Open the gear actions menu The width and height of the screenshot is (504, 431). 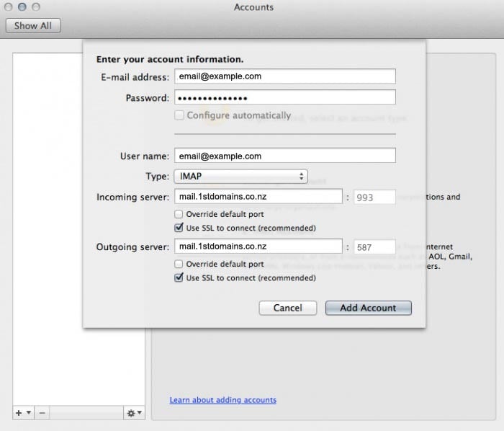tap(134, 413)
